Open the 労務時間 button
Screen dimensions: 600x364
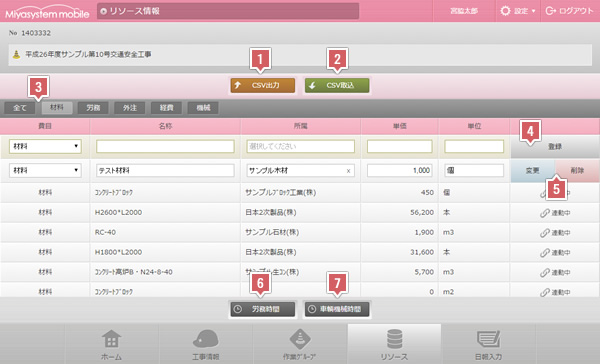coord(262,309)
